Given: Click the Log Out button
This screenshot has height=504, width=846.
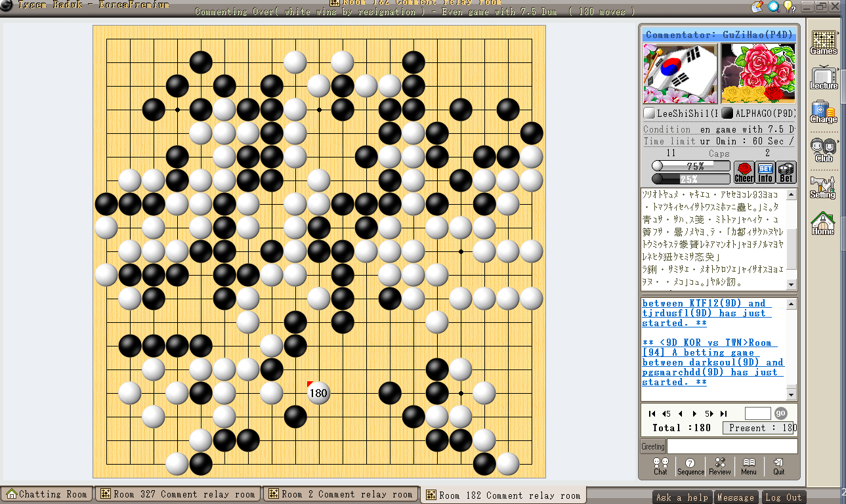Looking at the screenshot, I should pyautogui.click(x=784, y=497).
